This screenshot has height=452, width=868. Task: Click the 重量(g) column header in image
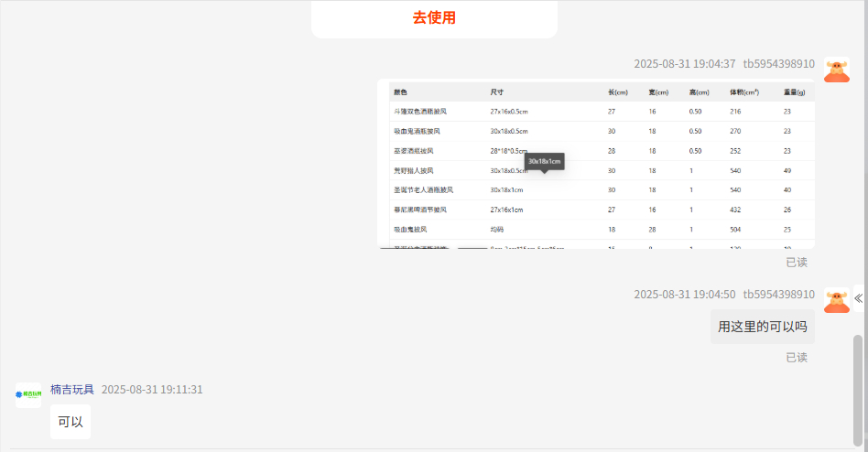(793, 92)
